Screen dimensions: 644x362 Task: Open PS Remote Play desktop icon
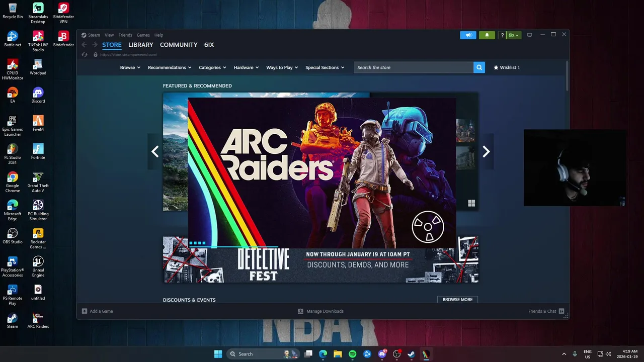tap(13, 295)
